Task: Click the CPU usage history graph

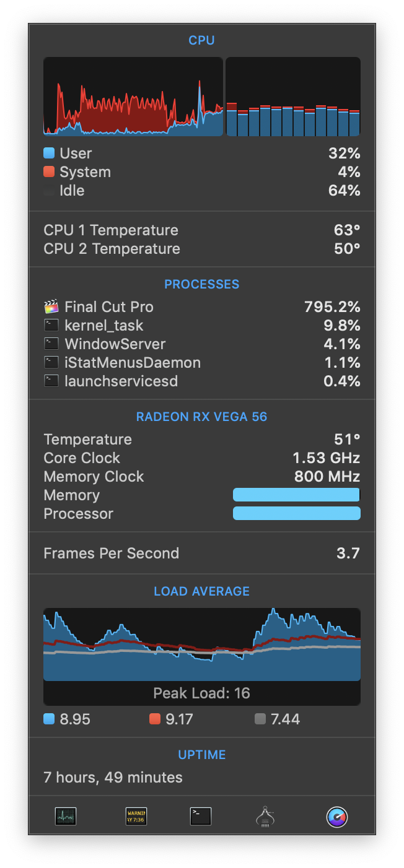Action: [133, 97]
